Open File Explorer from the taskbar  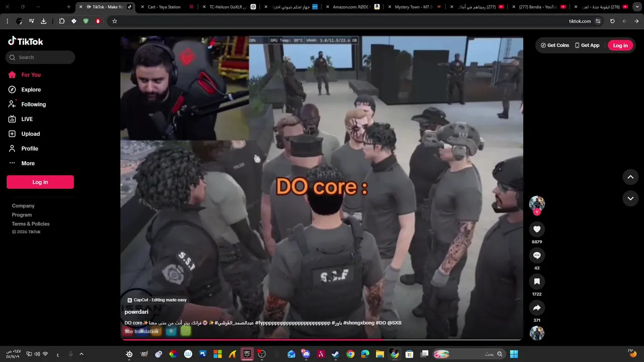point(380,354)
